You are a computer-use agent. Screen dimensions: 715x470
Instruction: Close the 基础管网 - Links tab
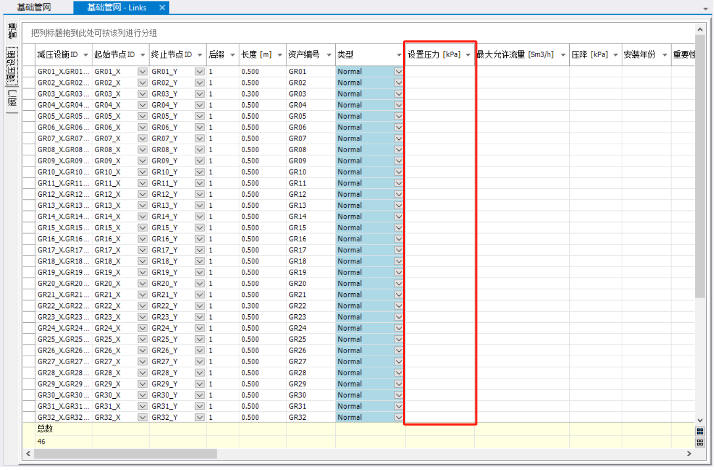[163, 7]
